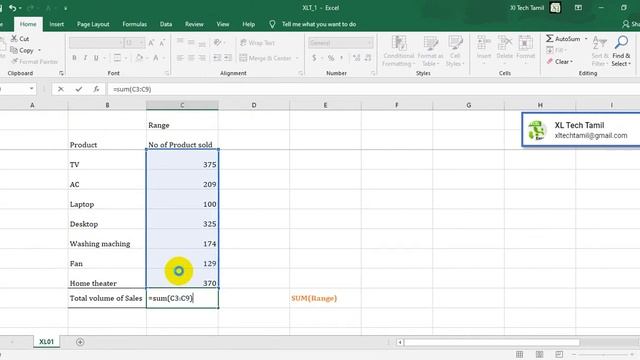This screenshot has width=640, height=360.
Task: Click the formula bar input showing =sum(C3:C9)
Action: (x=373, y=89)
